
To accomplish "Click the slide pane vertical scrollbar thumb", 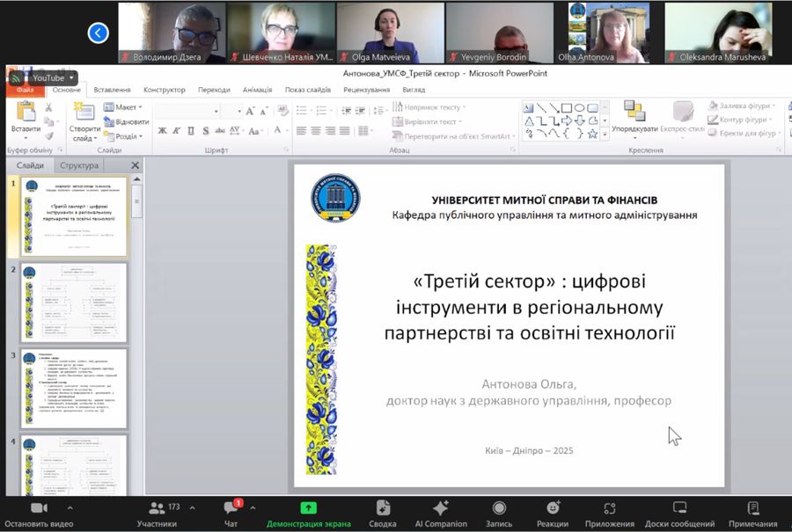I will coord(137,201).
